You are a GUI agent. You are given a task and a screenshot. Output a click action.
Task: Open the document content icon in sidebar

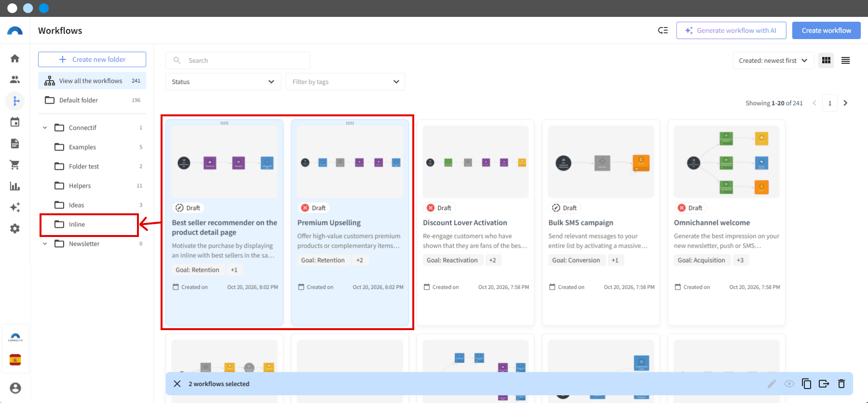(15, 143)
